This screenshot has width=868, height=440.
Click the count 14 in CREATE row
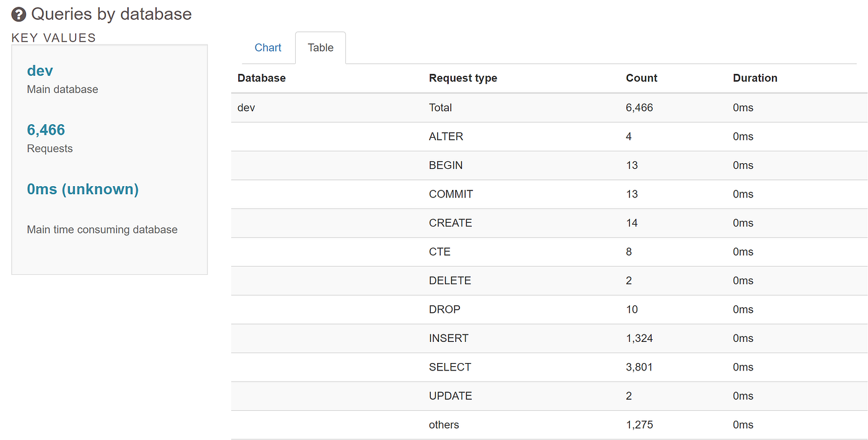[x=632, y=223]
